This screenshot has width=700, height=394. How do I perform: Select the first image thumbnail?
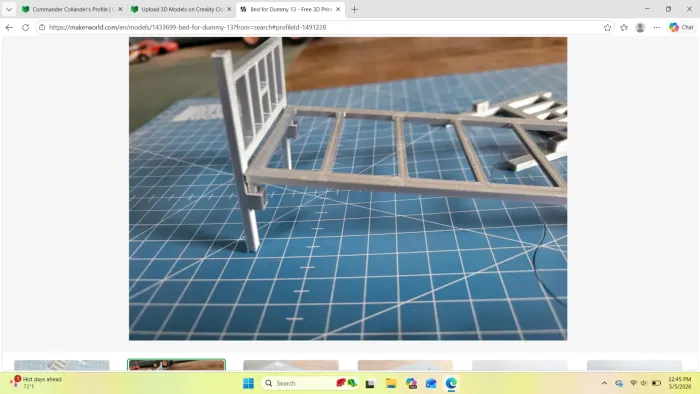pos(62,365)
